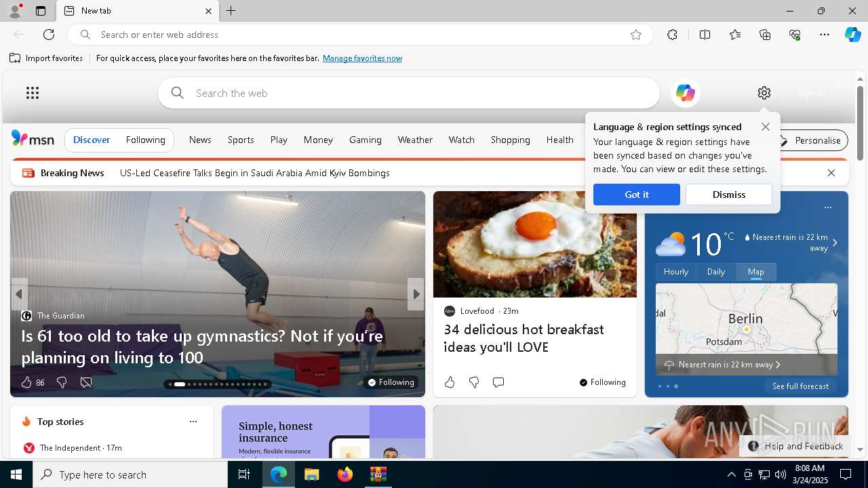Viewport: 868px width, 488px height.
Task: Close the Breaking News banner
Action: click(x=831, y=173)
